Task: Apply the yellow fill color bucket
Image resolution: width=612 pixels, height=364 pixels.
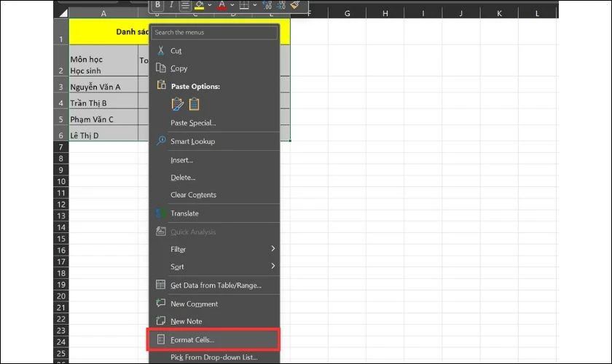Action: 200,5
